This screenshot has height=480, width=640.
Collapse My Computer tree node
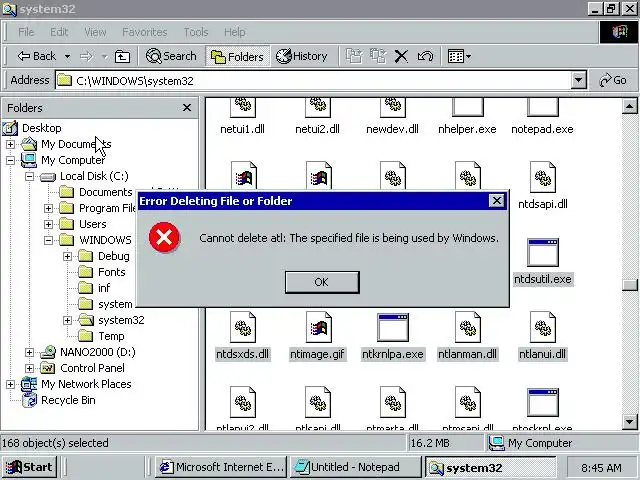pos(11,160)
